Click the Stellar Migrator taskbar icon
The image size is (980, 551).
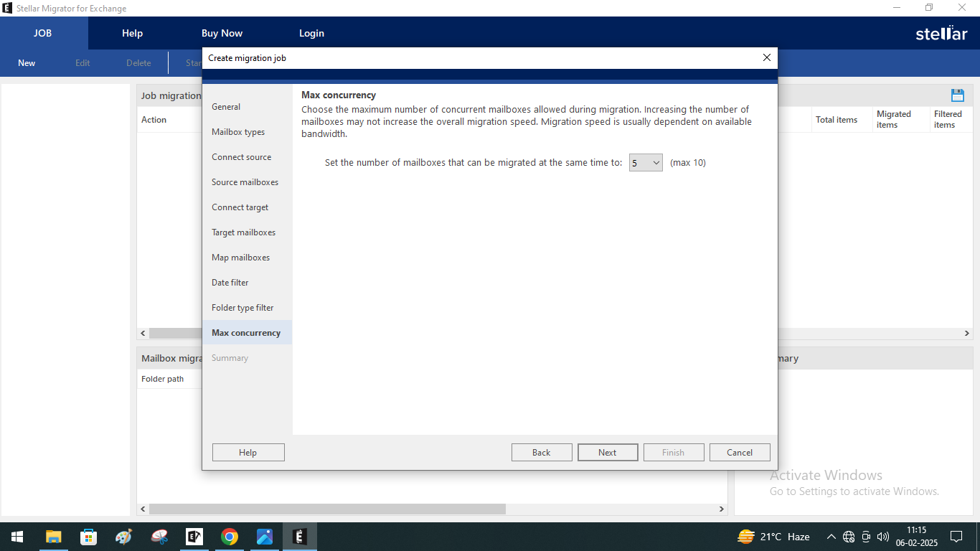point(299,537)
